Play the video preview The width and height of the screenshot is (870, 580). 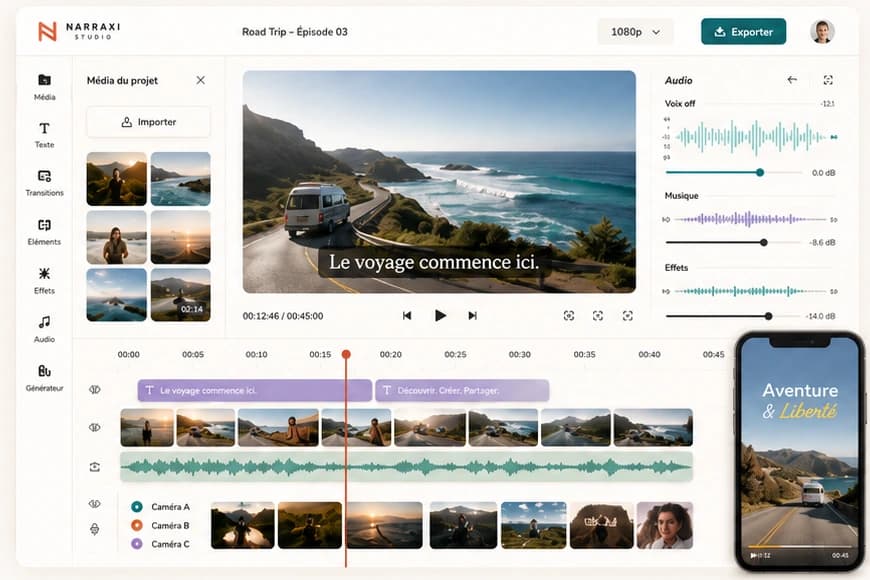[x=440, y=316]
